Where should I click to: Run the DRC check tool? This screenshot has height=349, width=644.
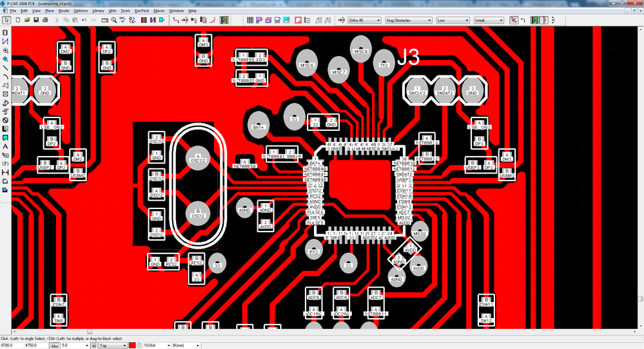pos(122,20)
